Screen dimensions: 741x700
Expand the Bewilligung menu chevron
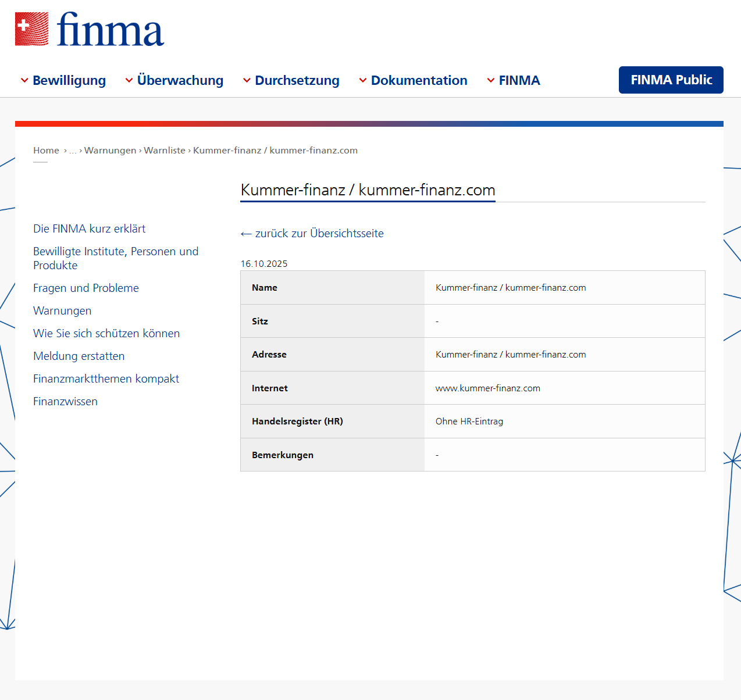24,80
